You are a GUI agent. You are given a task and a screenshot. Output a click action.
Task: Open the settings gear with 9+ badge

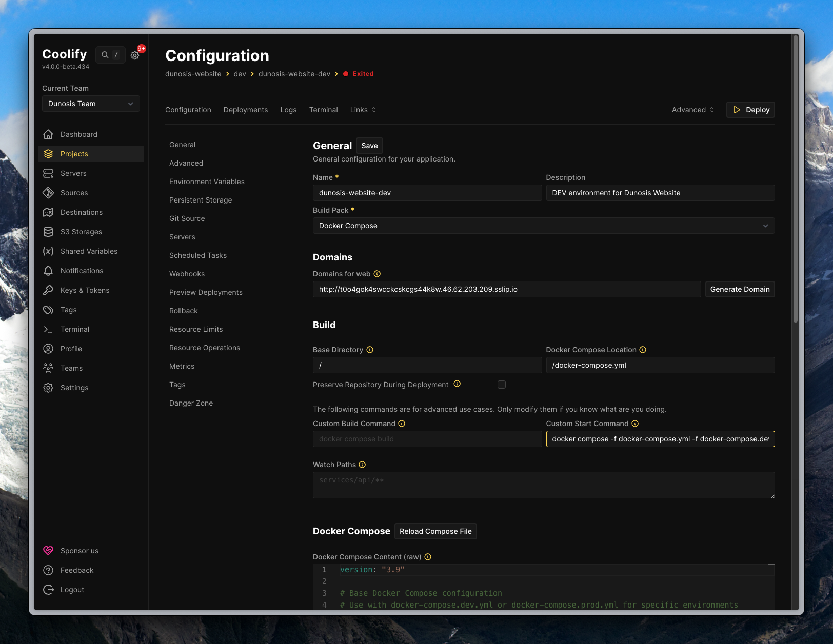click(x=135, y=55)
